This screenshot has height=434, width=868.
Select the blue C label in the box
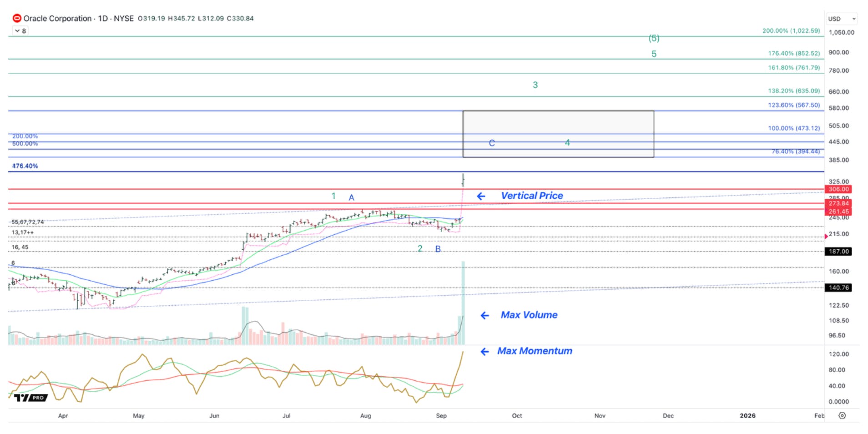(492, 143)
